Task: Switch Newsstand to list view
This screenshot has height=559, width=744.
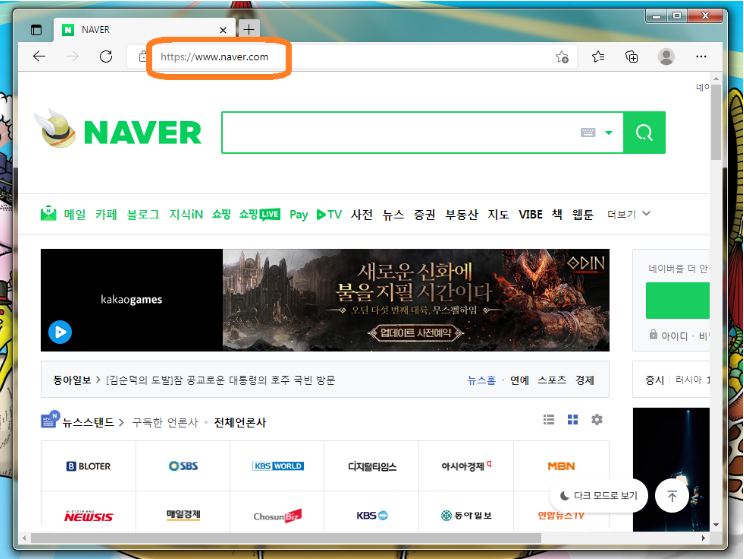Action: [549, 419]
